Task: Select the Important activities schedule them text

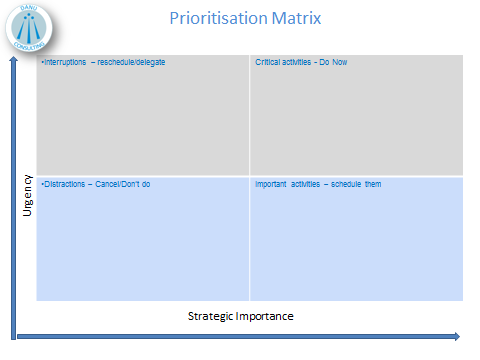Action: point(318,184)
